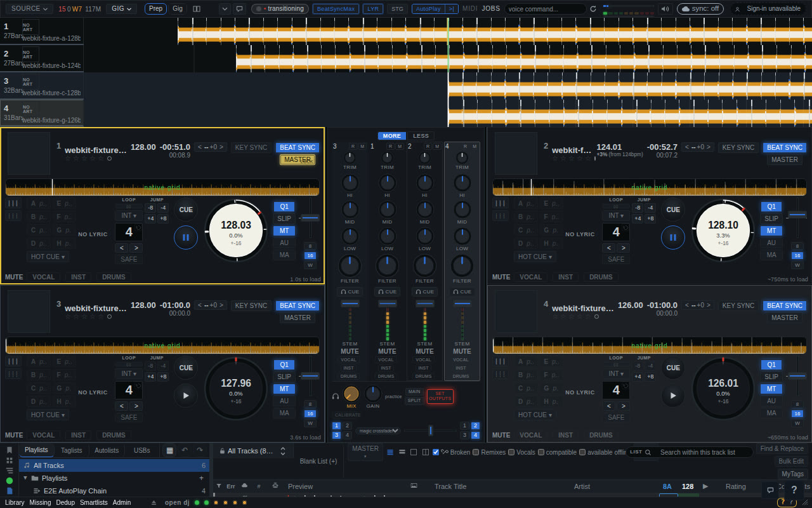This screenshot has height=508, width=812.
Task: Click deck 2 pitch fader
Action: point(797,216)
